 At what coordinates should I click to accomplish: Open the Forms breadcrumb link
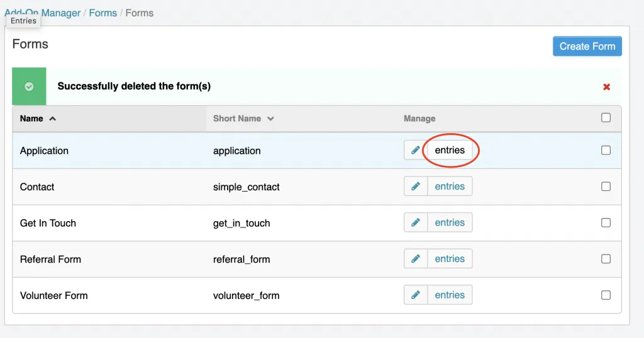pyautogui.click(x=103, y=13)
